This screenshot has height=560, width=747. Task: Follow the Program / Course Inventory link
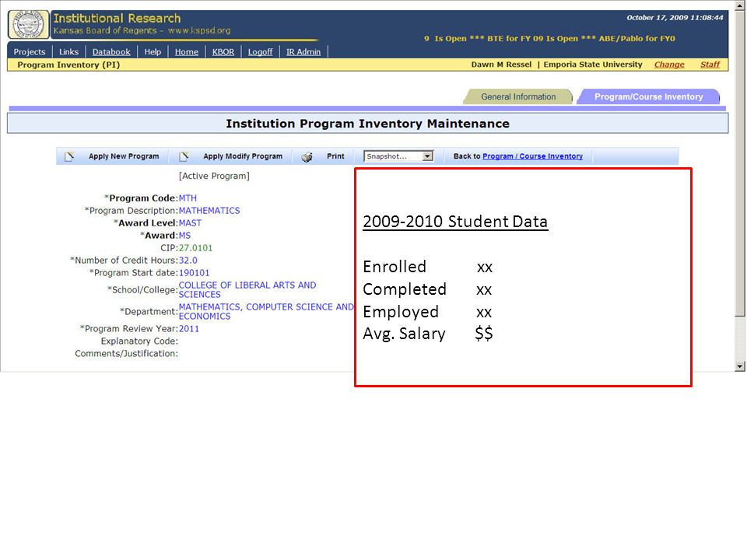click(532, 156)
